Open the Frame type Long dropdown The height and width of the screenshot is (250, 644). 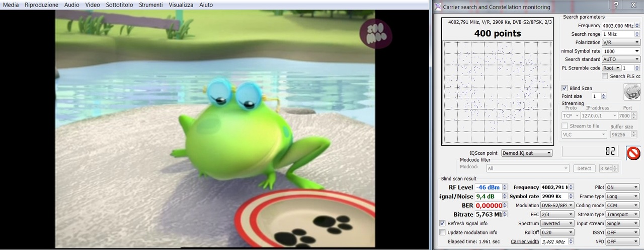pos(622,196)
